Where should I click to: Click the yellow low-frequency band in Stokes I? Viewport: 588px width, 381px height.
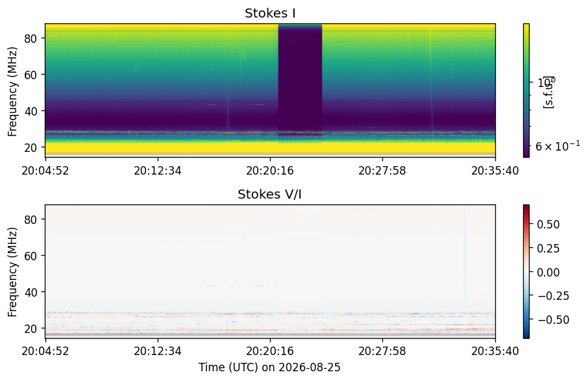[x=270, y=147]
